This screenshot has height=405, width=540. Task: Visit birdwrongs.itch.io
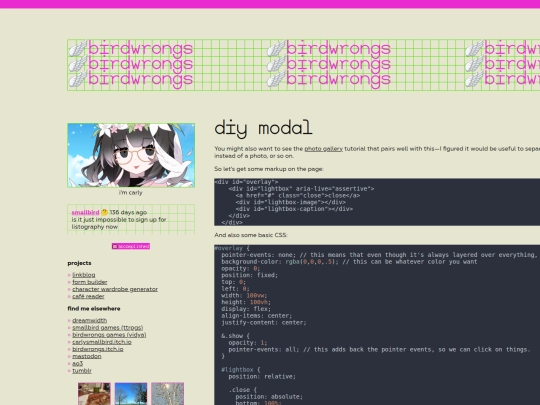(x=98, y=349)
